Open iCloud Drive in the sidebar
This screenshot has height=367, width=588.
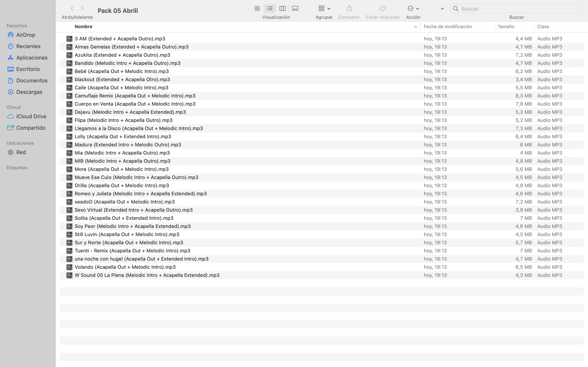click(x=31, y=116)
